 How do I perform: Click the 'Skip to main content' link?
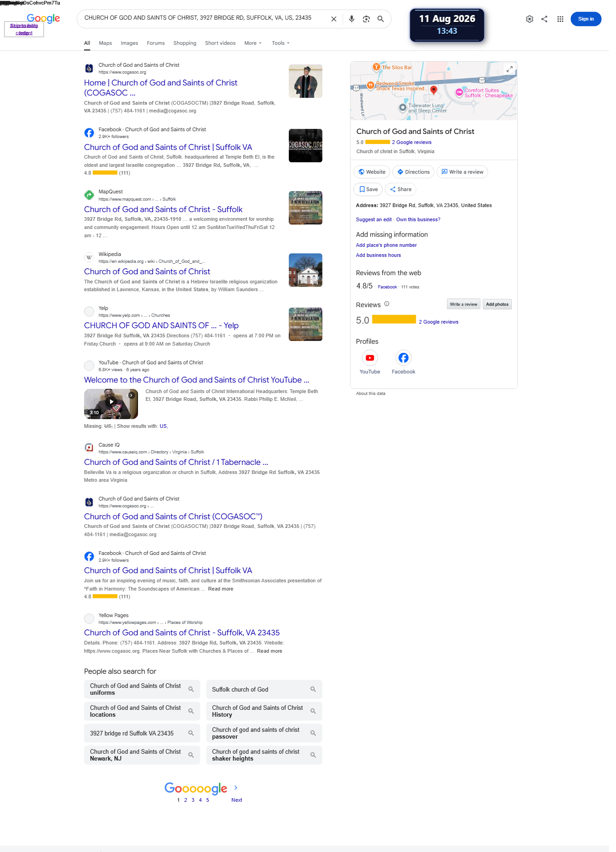pos(24,29)
